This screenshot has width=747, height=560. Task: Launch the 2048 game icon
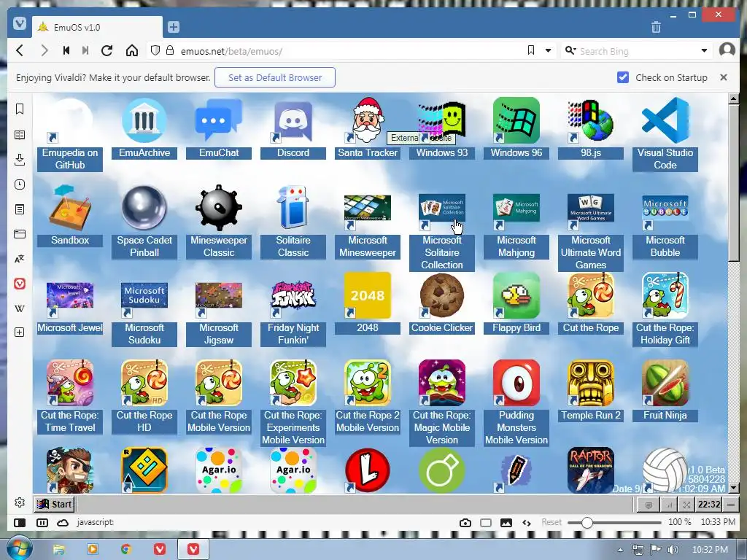368,296
